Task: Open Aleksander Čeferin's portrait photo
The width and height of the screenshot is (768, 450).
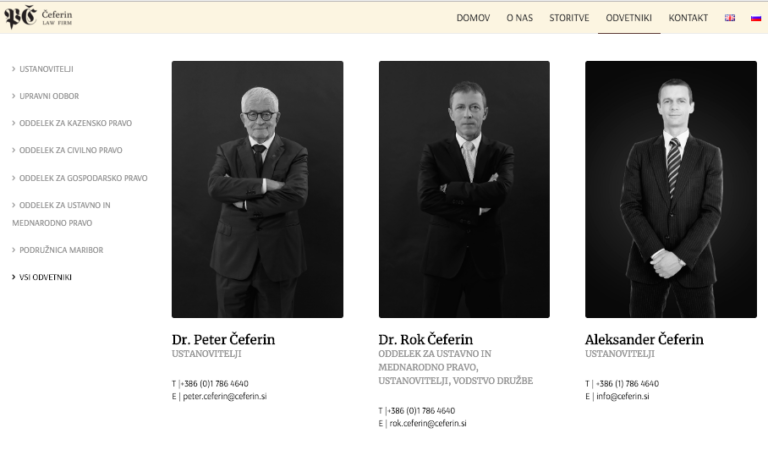Action: click(x=671, y=189)
